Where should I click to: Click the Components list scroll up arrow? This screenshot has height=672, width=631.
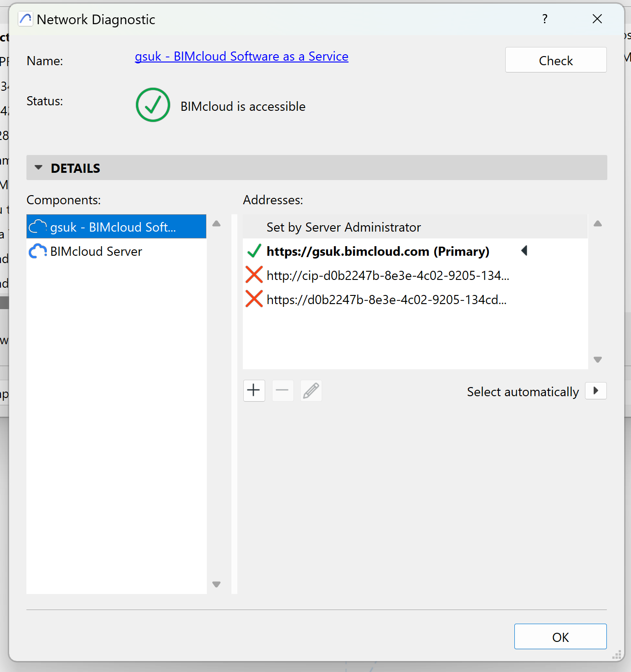pyautogui.click(x=216, y=223)
